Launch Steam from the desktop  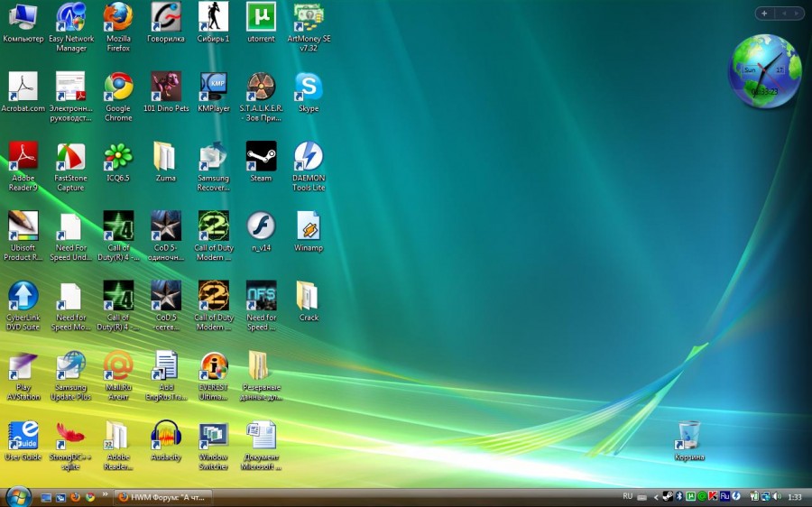coord(261,162)
